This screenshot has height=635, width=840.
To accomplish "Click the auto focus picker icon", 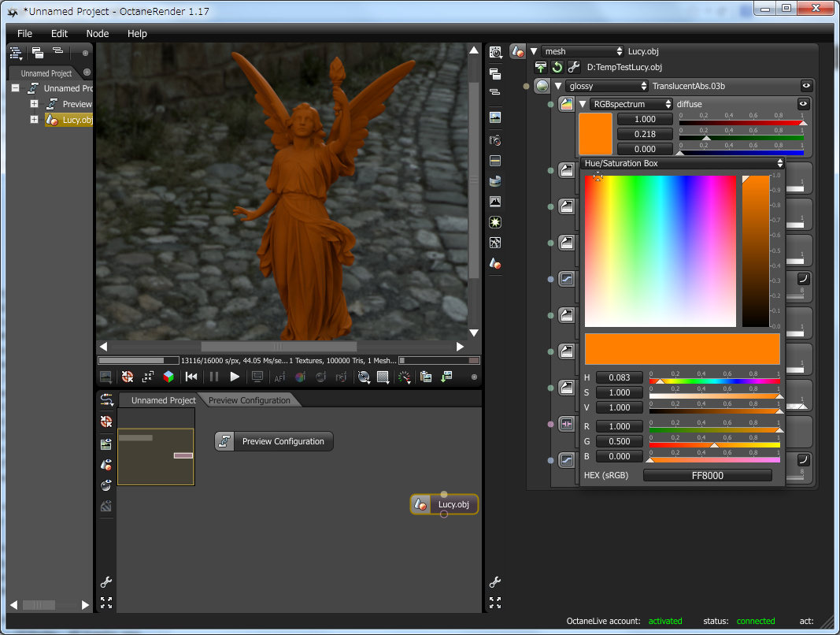I will [279, 377].
